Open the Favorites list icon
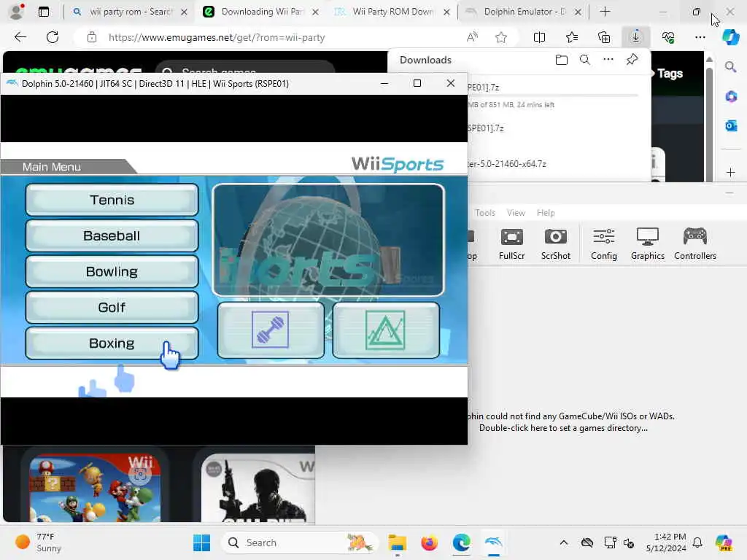This screenshot has height=560, width=747. click(572, 37)
